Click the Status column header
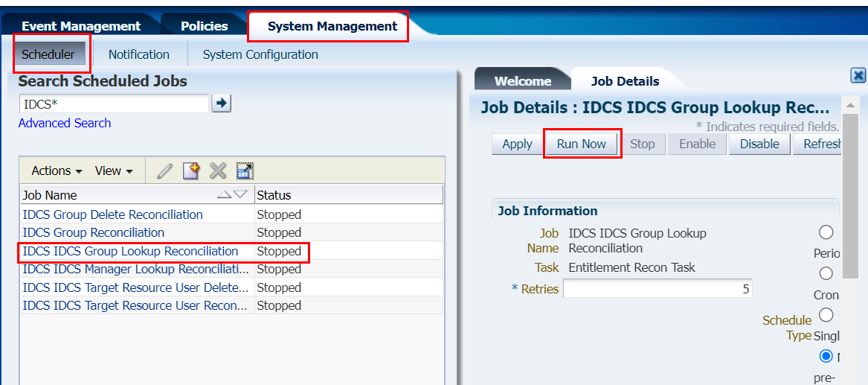The height and width of the screenshot is (385, 868). coord(349,195)
